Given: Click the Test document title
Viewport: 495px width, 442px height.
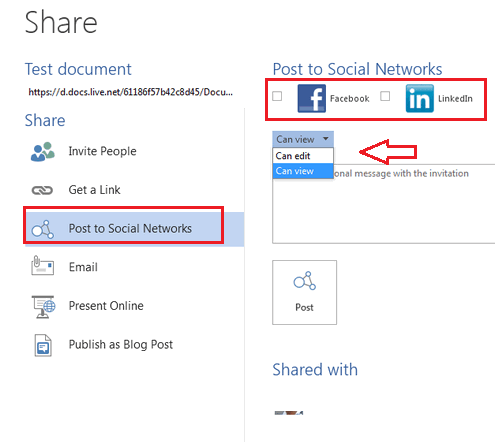Looking at the screenshot, I should [x=78, y=69].
